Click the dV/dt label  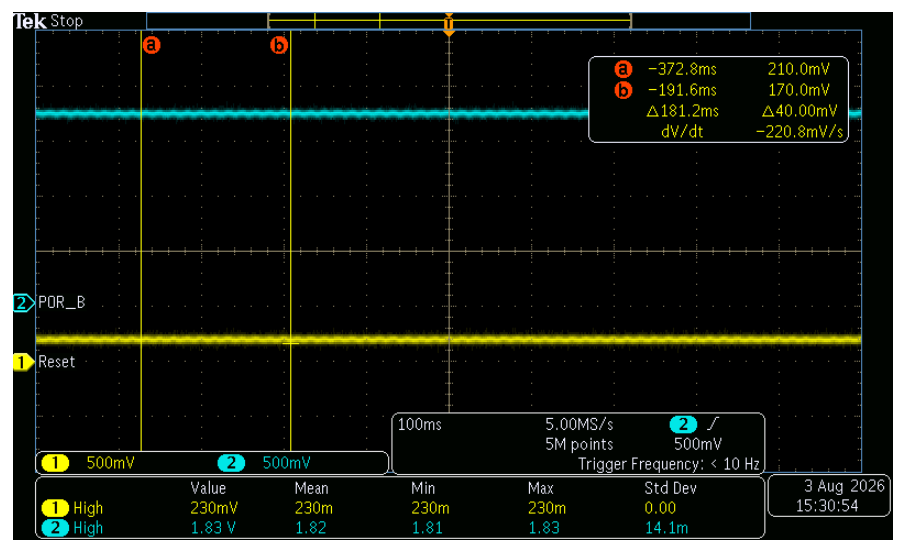click(x=682, y=132)
